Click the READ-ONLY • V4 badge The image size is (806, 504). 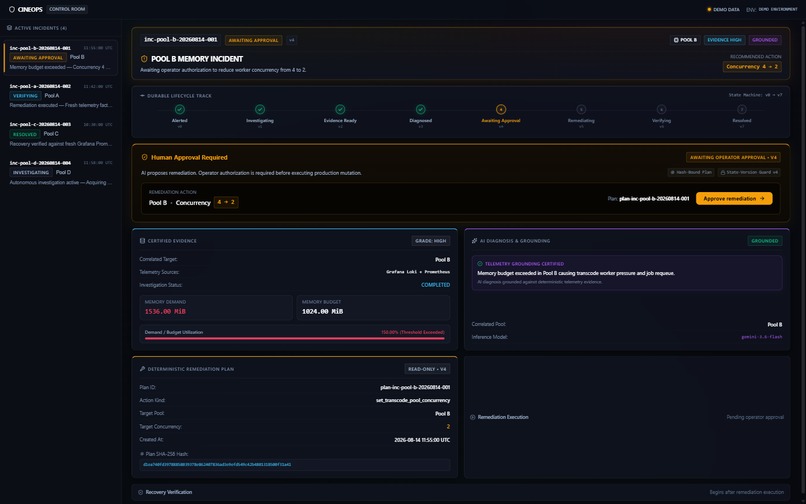(427, 369)
